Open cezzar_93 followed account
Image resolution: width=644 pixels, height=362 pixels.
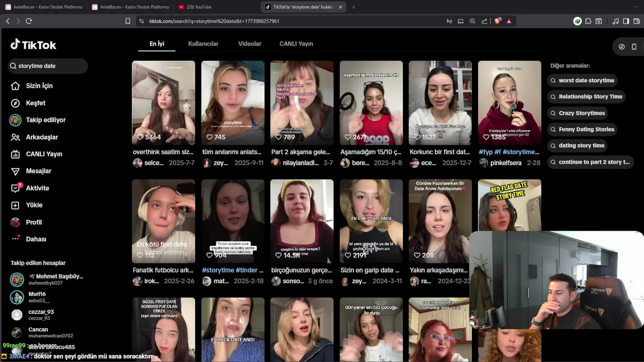(33, 315)
